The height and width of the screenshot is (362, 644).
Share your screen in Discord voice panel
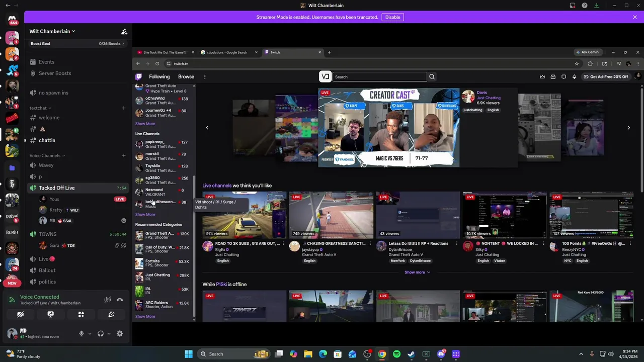pyautogui.click(x=50, y=314)
